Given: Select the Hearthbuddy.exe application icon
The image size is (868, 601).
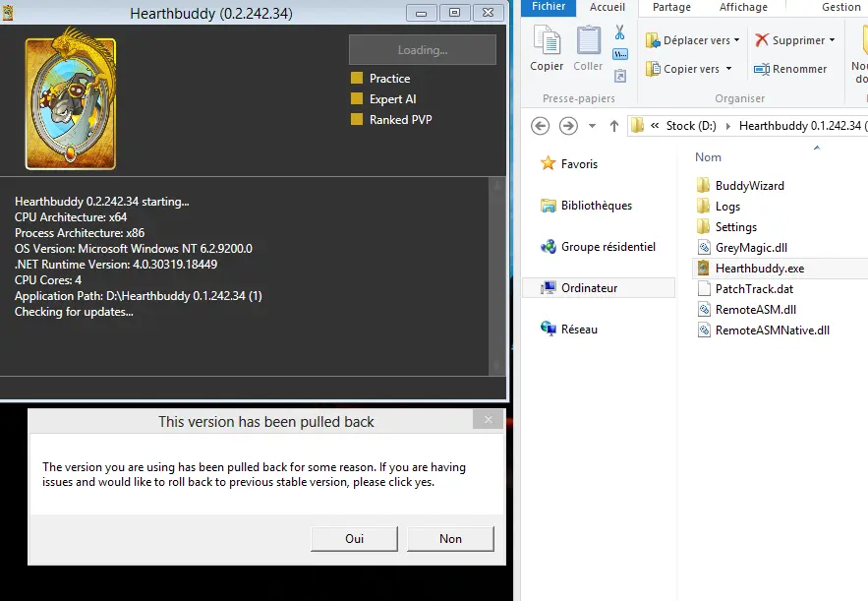Looking at the screenshot, I should (x=703, y=269).
